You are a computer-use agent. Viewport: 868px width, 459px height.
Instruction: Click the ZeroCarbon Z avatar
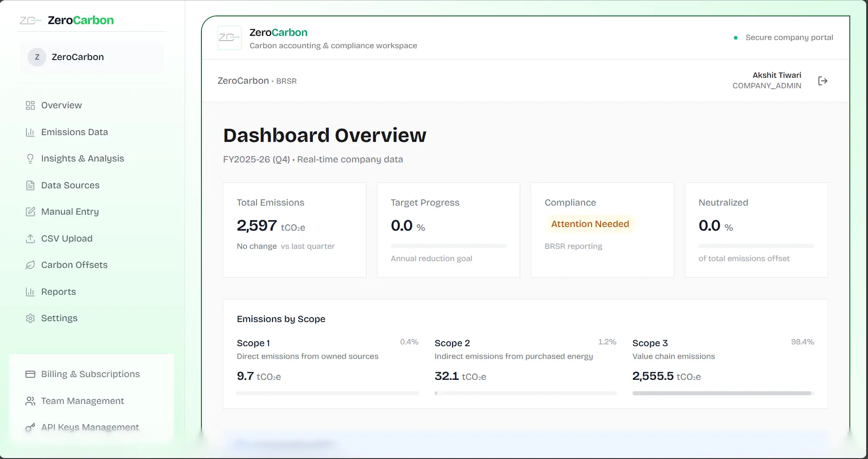(x=37, y=57)
